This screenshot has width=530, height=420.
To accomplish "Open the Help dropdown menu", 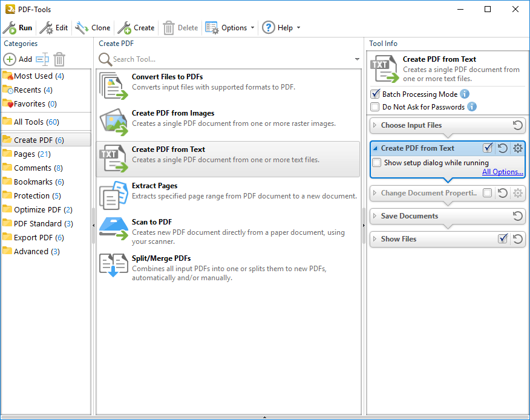I will click(x=281, y=28).
